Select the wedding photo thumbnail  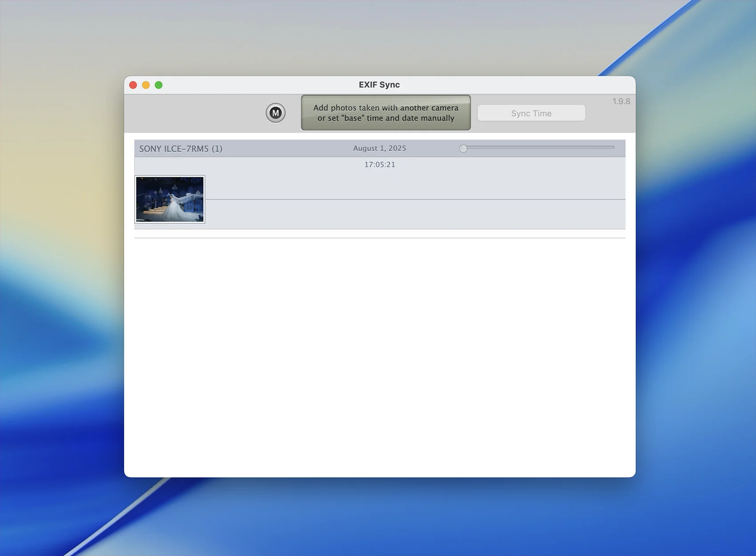tap(170, 199)
